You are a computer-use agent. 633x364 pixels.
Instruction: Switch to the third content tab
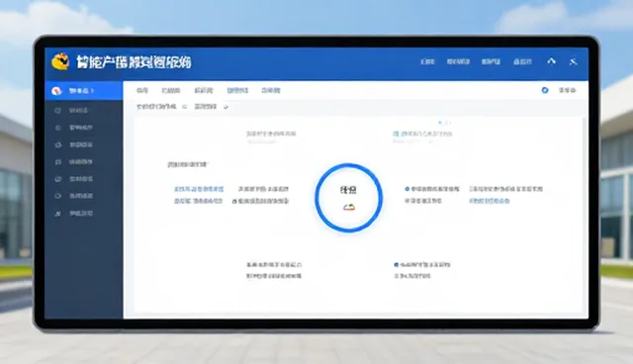point(204,90)
